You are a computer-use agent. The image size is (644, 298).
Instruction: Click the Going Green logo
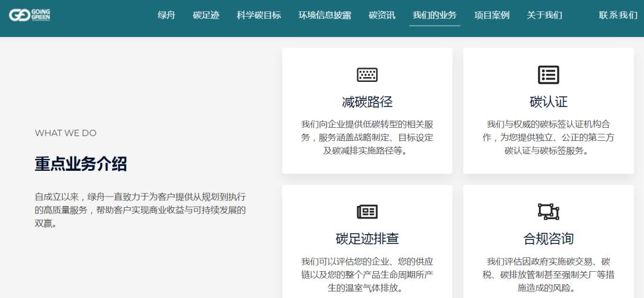[30, 16]
